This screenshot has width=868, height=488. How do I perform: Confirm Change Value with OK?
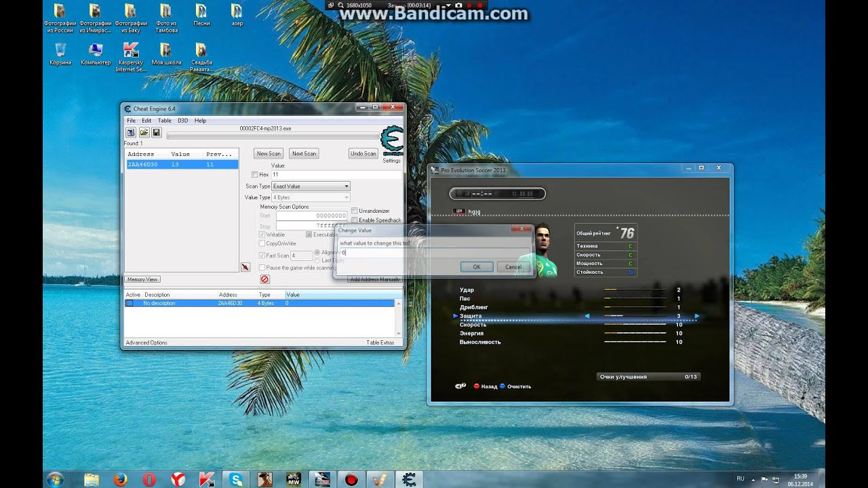click(477, 267)
